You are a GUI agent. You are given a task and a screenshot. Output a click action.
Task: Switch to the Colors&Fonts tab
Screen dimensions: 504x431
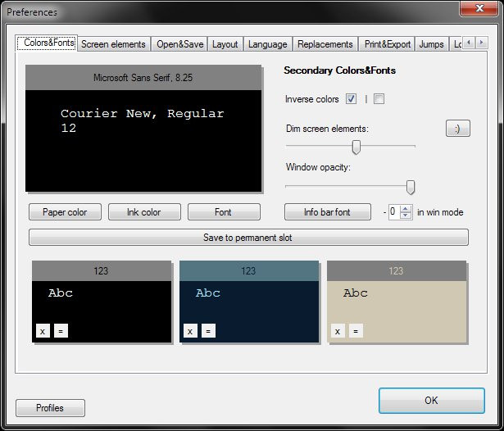47,43
